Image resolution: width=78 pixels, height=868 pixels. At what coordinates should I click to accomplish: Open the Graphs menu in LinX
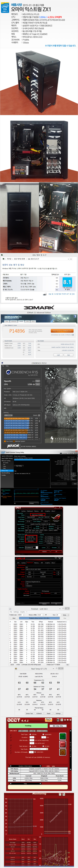(x=22, y=612)
